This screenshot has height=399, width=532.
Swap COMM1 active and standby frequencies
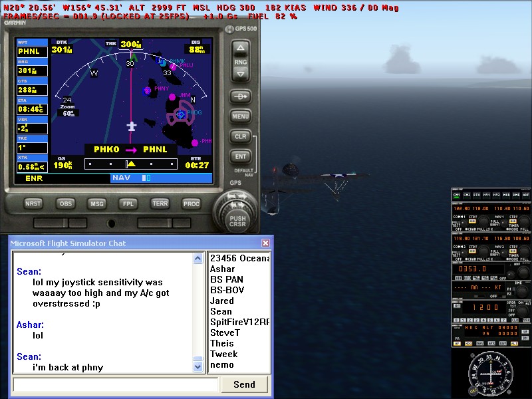[472, 221]
